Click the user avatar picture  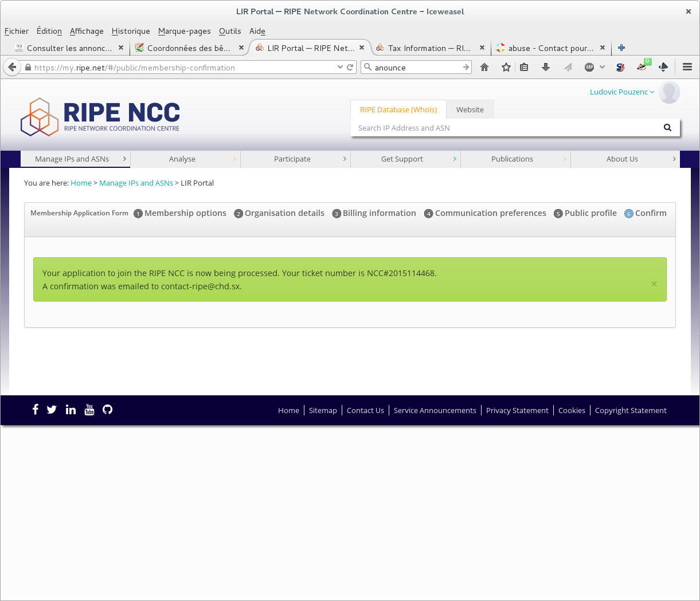[669, 92]
